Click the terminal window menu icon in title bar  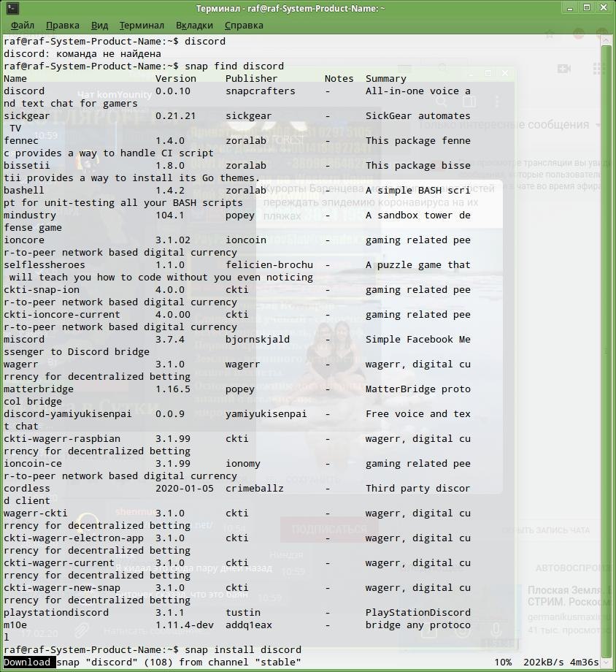click(x=12, y=8)
